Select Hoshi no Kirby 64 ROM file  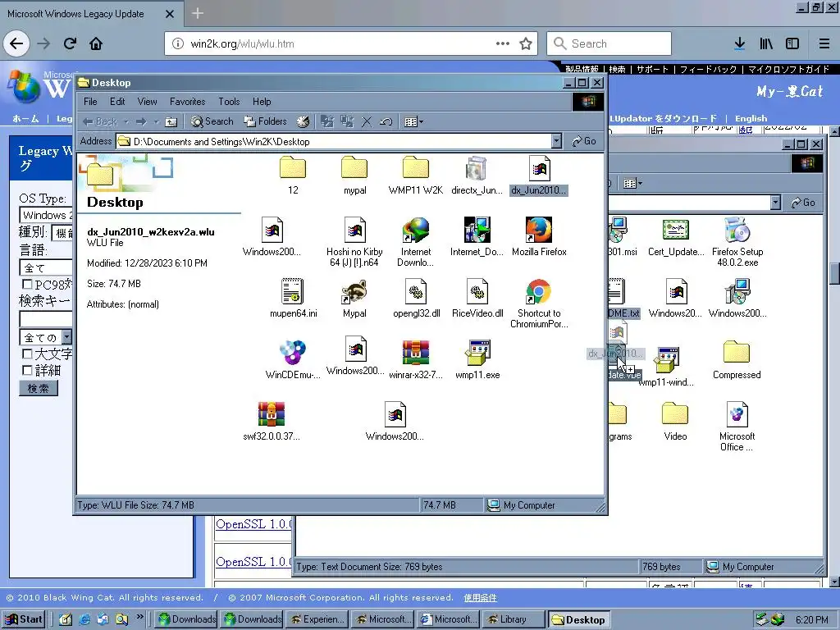(x=354, y=230)
